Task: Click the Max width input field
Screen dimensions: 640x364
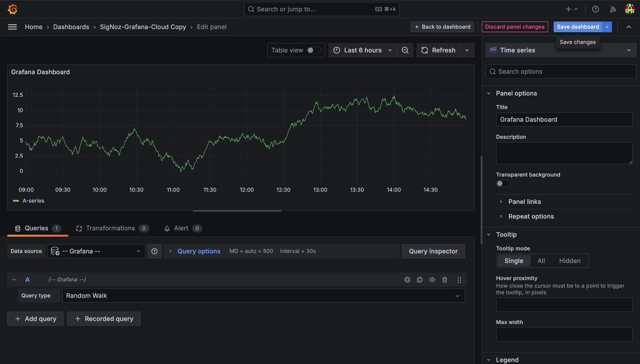Action: [564, 335]
